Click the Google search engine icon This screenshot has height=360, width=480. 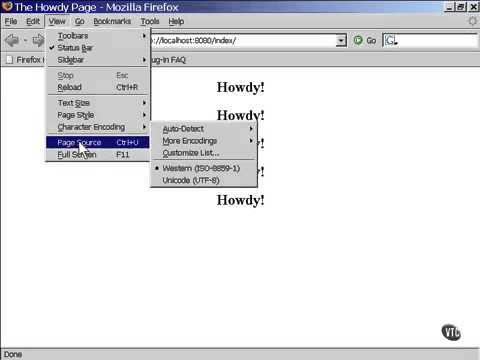point(390,41)
